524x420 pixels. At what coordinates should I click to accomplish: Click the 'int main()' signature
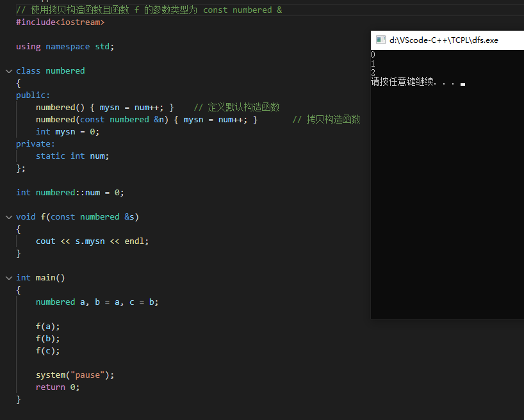40,278
